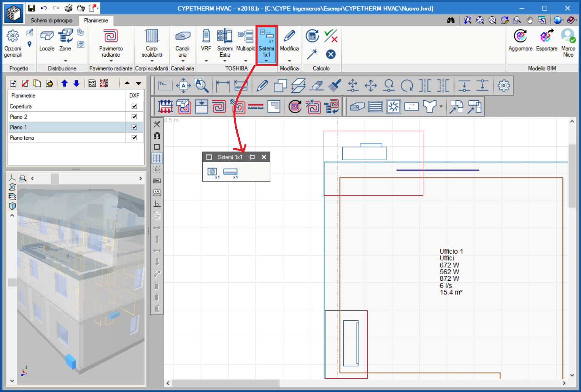581x392 pixels.
Task: Add new planimetria with plus icon
Action: (x=13, y=83)
